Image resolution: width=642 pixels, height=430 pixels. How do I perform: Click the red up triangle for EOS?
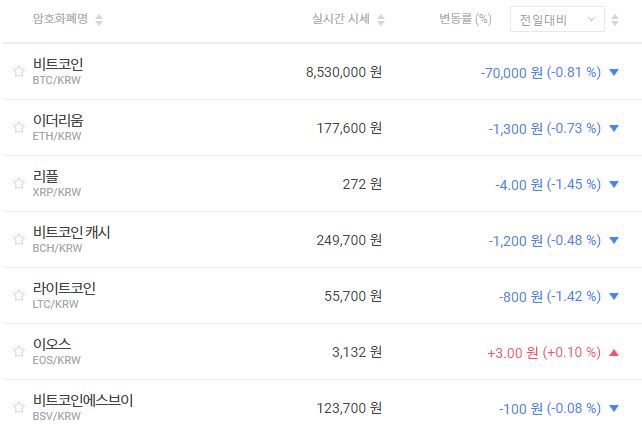pos(613,352)
